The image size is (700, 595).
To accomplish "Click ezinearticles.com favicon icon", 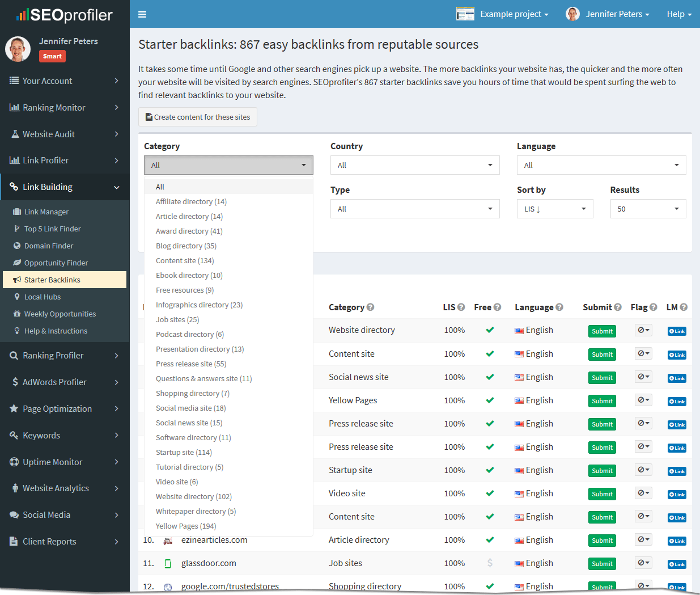I will pyautogui.click(x=168, y=541).
